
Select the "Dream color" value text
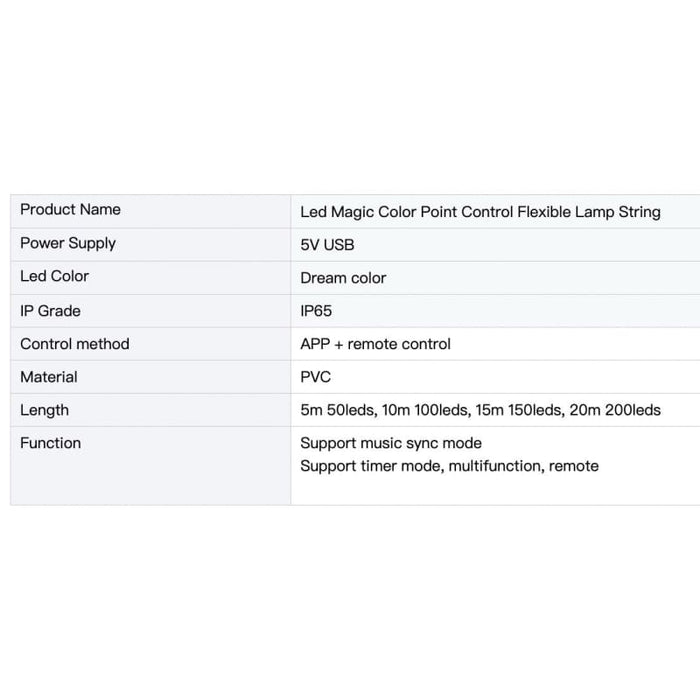(x=343, y=278)
